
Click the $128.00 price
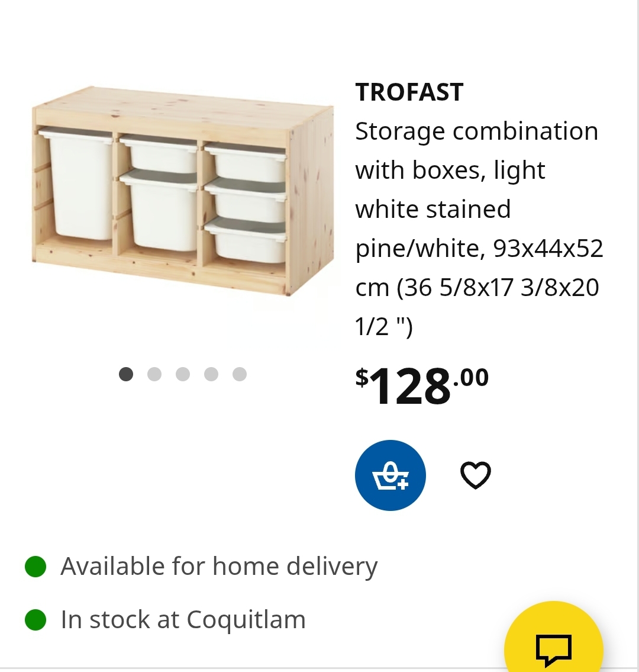pyautogui.click(x=422, y=386)
